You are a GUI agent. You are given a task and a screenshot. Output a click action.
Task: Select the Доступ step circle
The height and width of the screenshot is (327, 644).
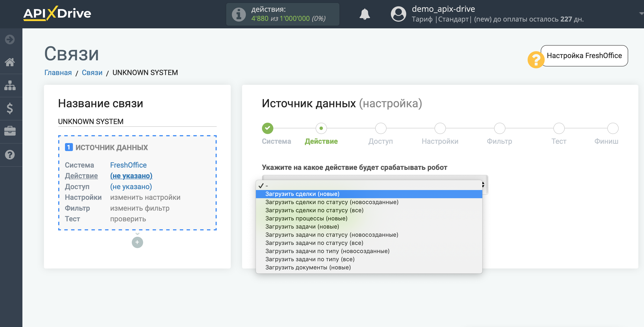(x=380, y=128)
